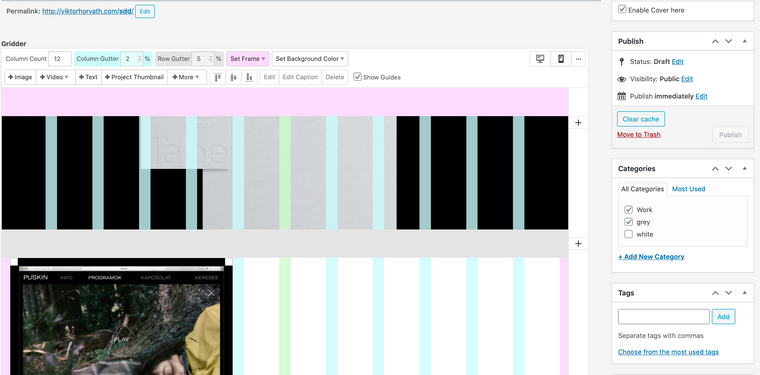Click the calendar icon beside Publish immediately
This screenshot has width=760, height=375.
coord(622,96)
